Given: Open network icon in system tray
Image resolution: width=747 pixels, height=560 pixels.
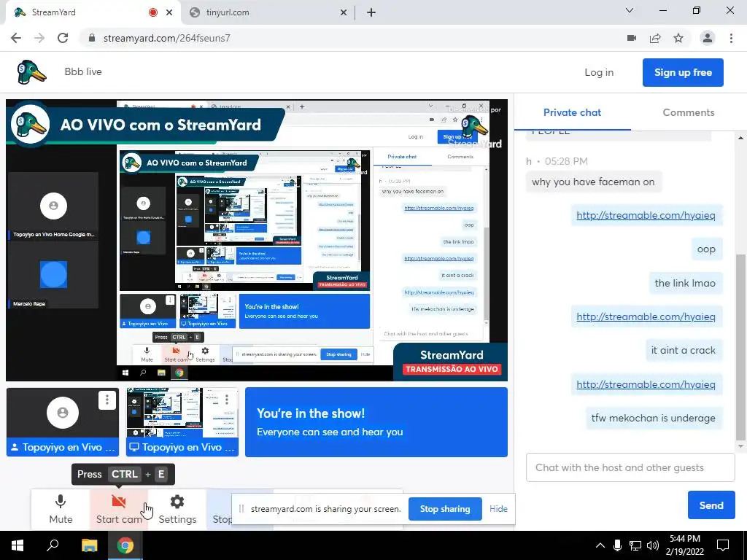Looking at the screenshot, I should 635,545.
